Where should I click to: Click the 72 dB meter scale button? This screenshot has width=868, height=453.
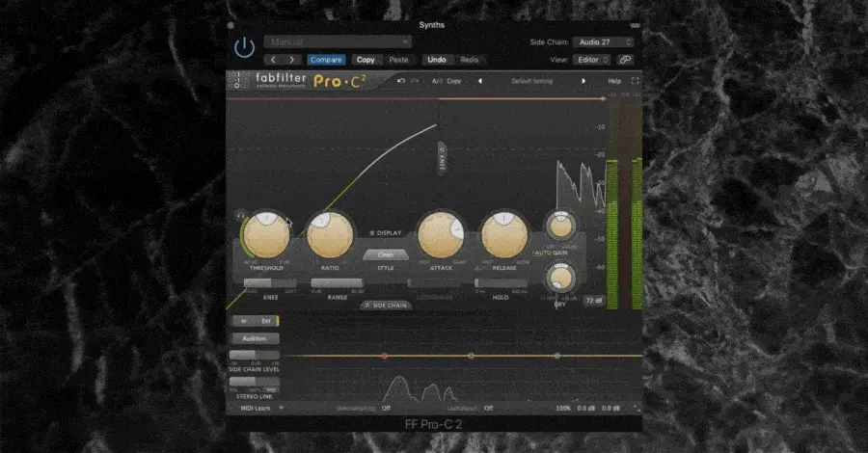594,301
